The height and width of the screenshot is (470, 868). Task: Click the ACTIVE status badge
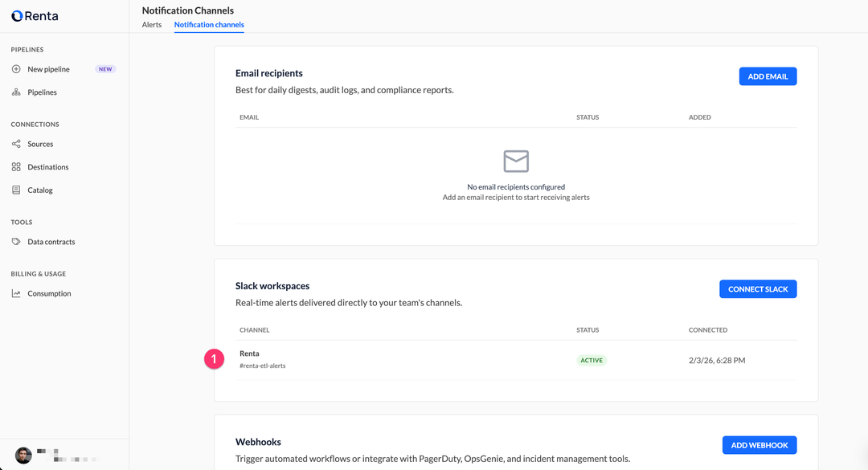(x=592, y=361)
